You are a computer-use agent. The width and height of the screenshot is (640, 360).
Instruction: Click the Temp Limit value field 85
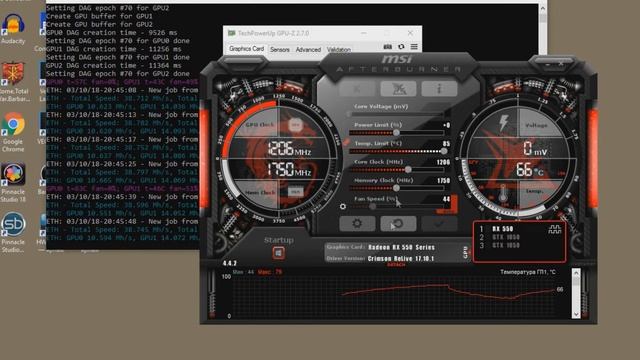click(x=447, y=144)
